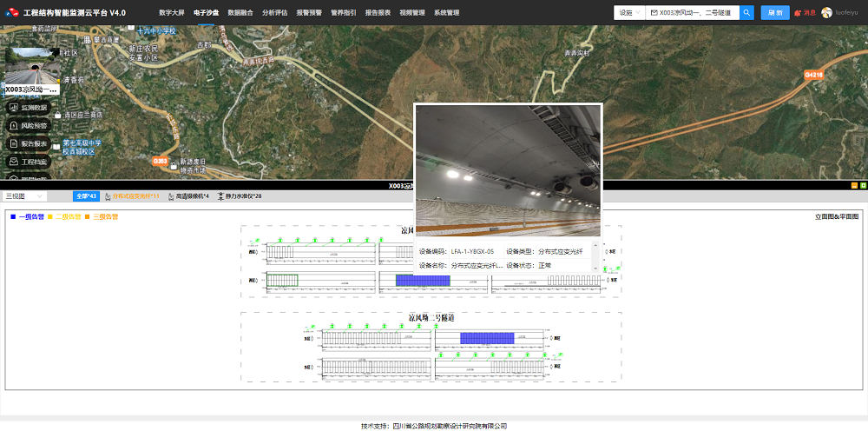Toggle the 高清摄像机*4 device filter
Image resolution: width=868 pixels, height=431 pixels.
point(188,196)
